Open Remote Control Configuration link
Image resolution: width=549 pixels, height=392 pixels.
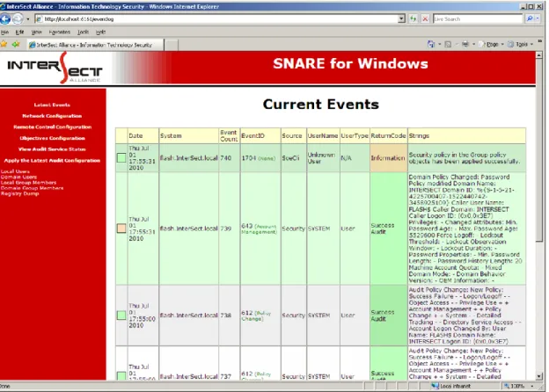click(x=53, y=127)
